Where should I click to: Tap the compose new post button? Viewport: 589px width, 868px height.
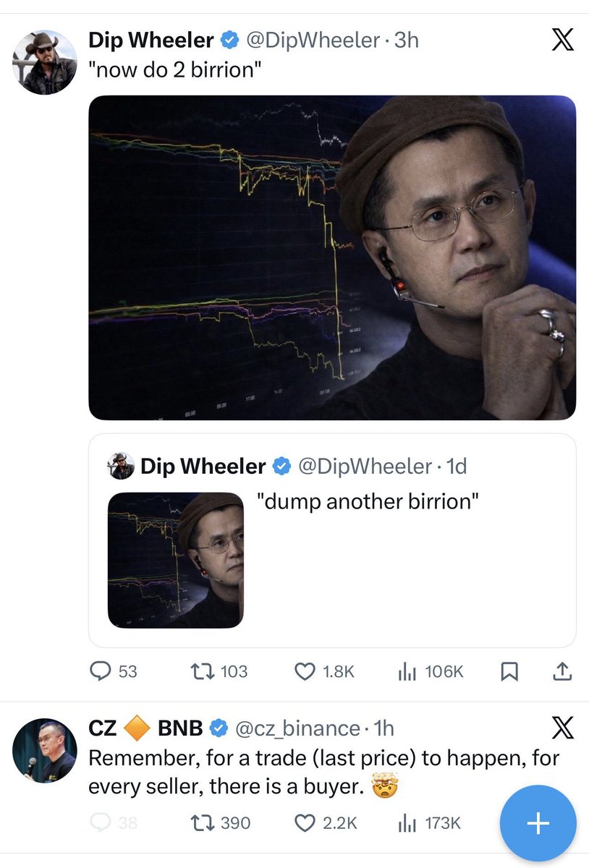click(538, 823)
